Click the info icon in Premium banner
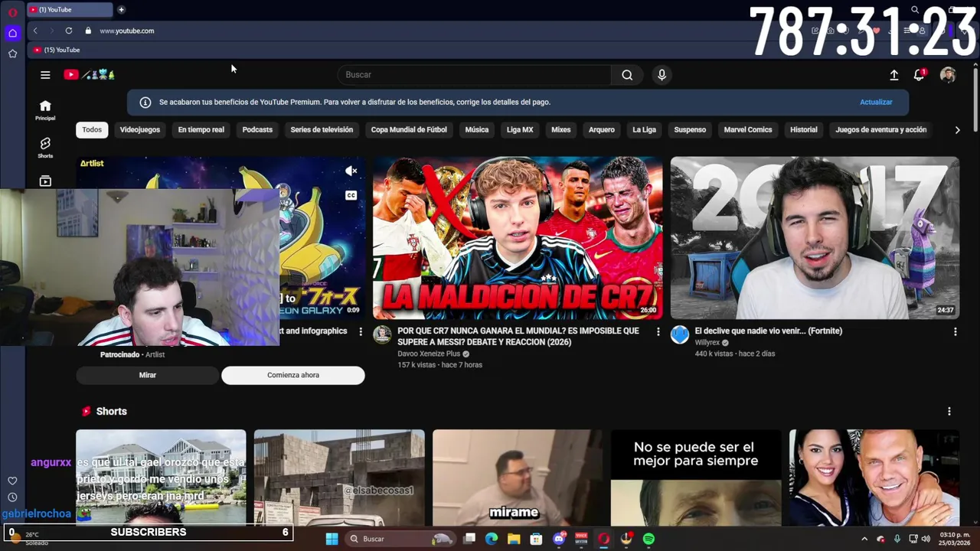This screenshot has height=551, width=980. [145, 102]
